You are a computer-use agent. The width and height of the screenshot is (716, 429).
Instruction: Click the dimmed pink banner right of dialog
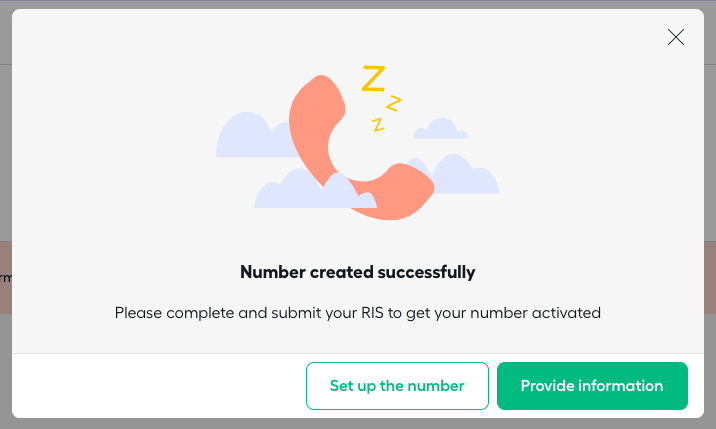pyautogui.click(x=710, y=278)
